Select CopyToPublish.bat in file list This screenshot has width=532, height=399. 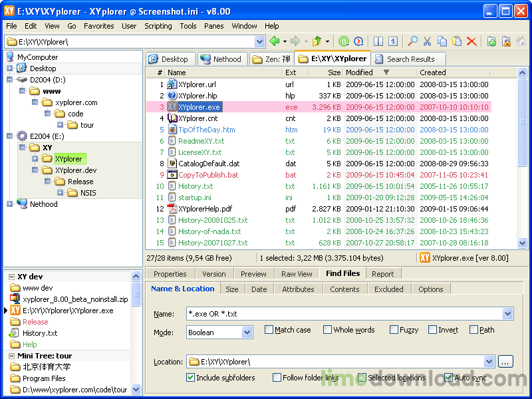(x=208, y=175)
